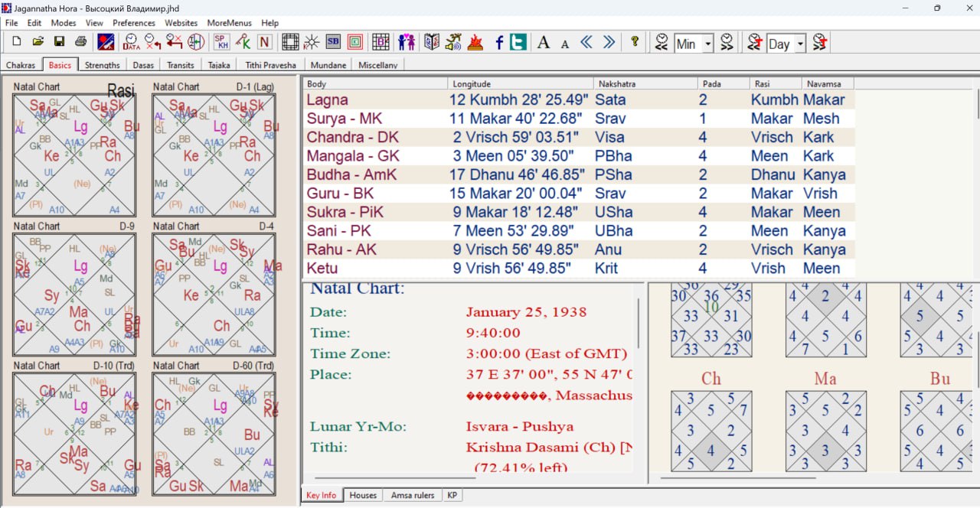Click the SP KH toolbar icon
980x508 pixels.
(x=221, y=42)
